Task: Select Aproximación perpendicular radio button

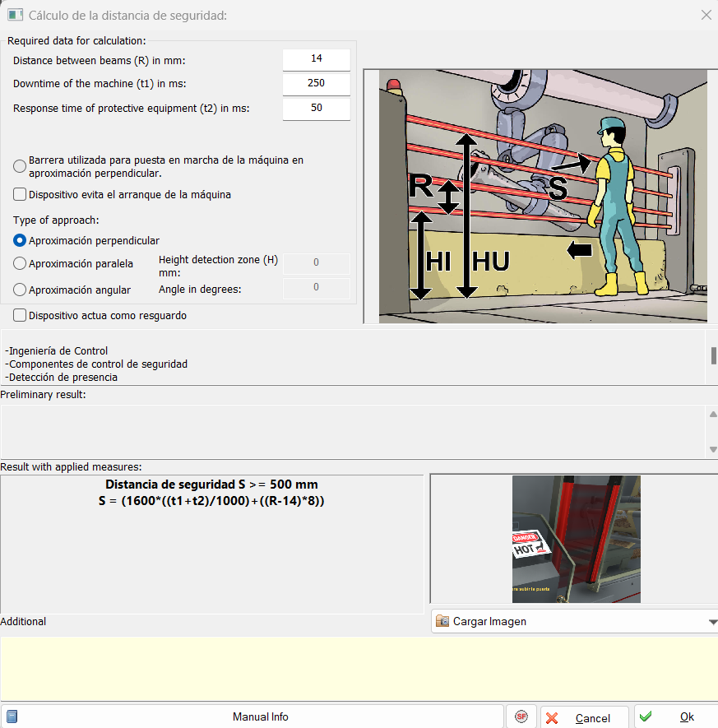Action: 20,240
